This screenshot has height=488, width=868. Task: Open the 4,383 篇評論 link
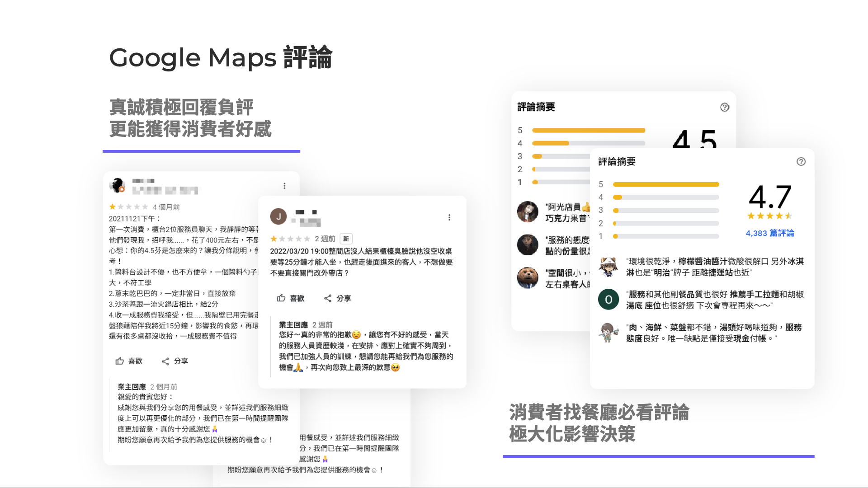[770, 233]
